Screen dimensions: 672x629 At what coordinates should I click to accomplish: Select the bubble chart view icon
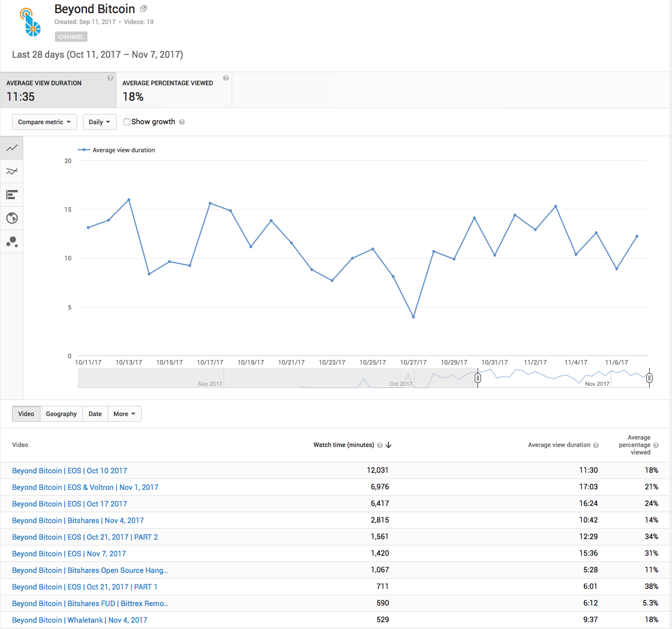click(12, 242)
